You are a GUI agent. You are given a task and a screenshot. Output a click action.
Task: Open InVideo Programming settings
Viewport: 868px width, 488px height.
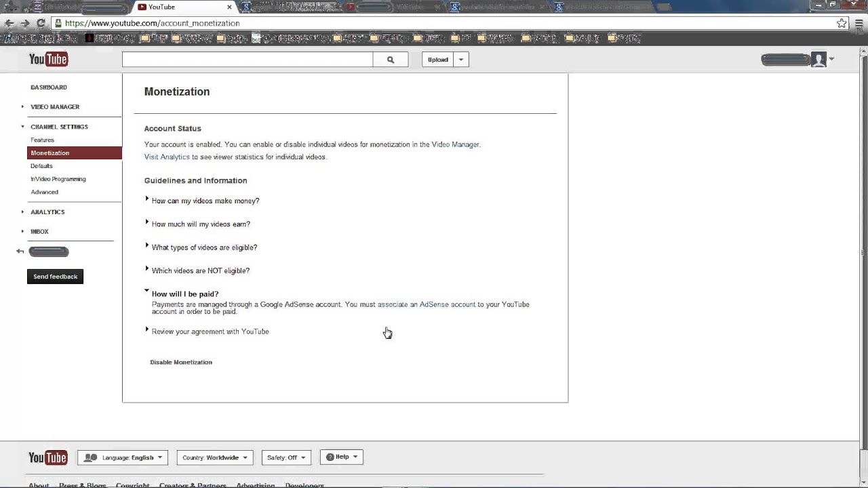point(58,179)
